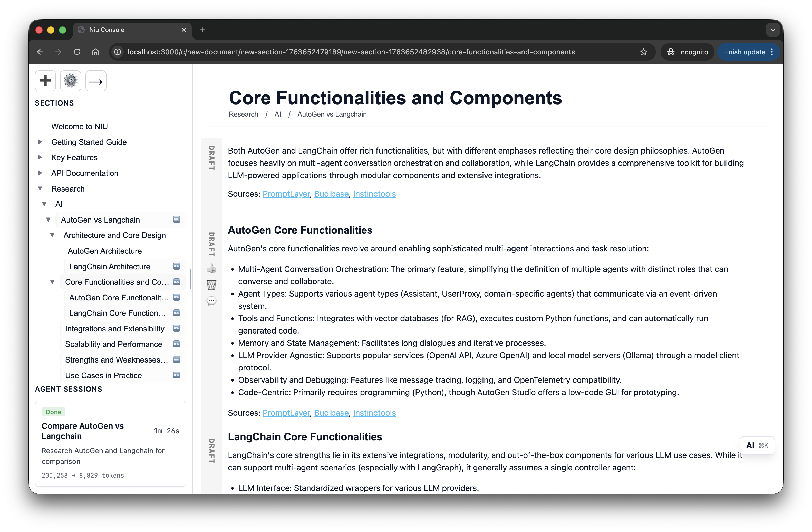Click the right arrow sidebar button
Viewport: 812px width, 532px height.
click(96, 81)
